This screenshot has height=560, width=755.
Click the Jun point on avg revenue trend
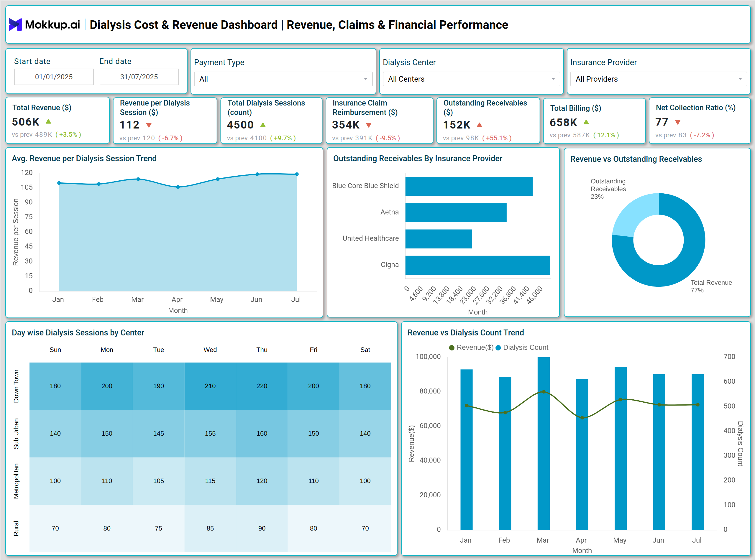coord(257,174)
